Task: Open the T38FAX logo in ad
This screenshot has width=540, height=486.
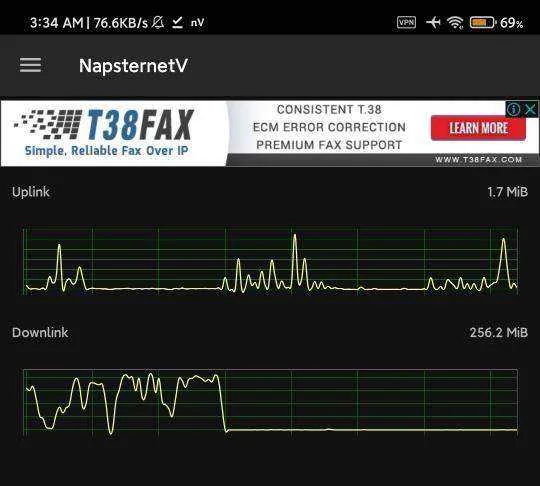Action: tap(103, 124)
